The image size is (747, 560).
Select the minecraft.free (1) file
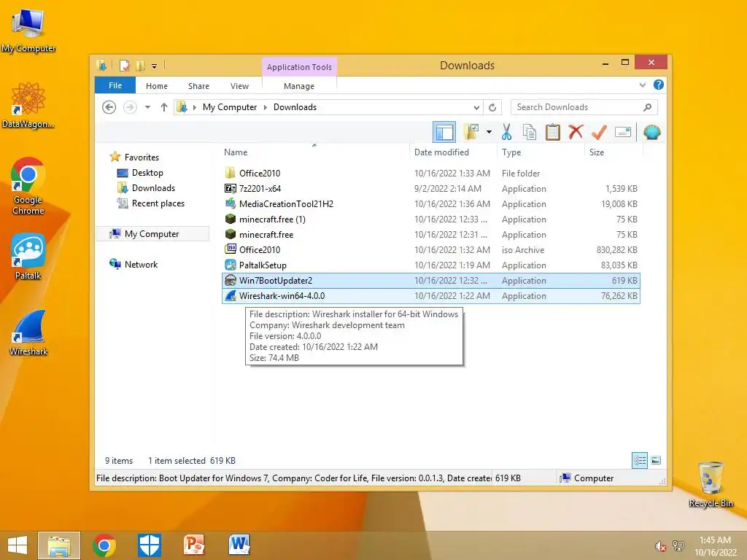click(431, 219)
